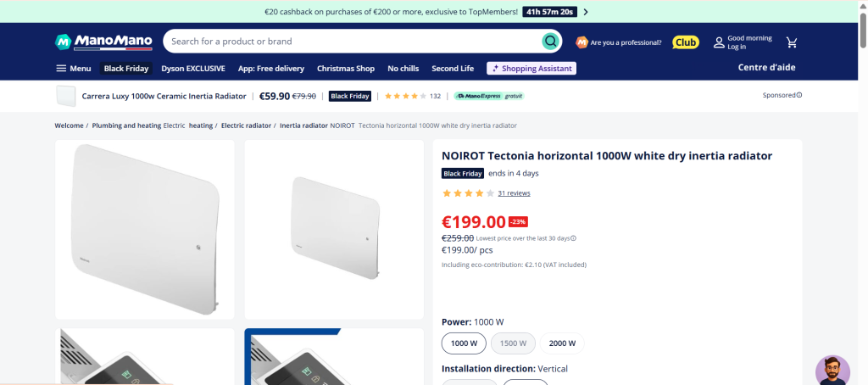This screenshot has height=385, width=868.
Task: Select the 1000 W power option
Action: point(464,343)
